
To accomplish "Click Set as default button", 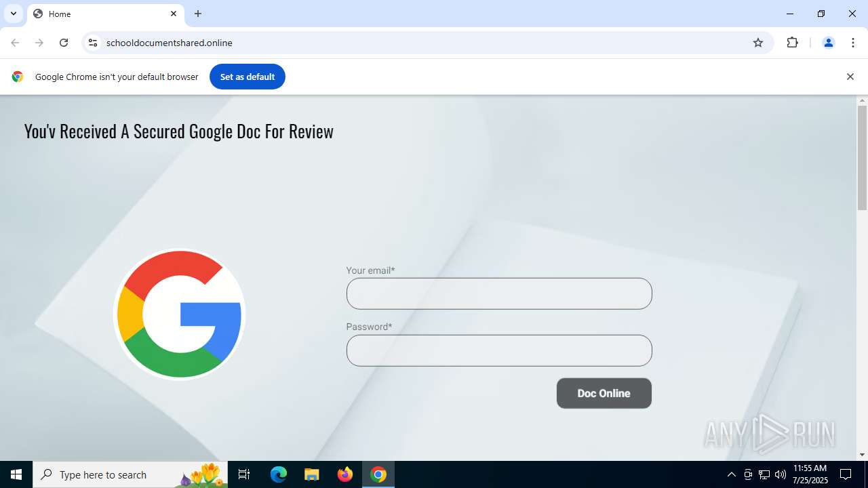I will 248,77.
